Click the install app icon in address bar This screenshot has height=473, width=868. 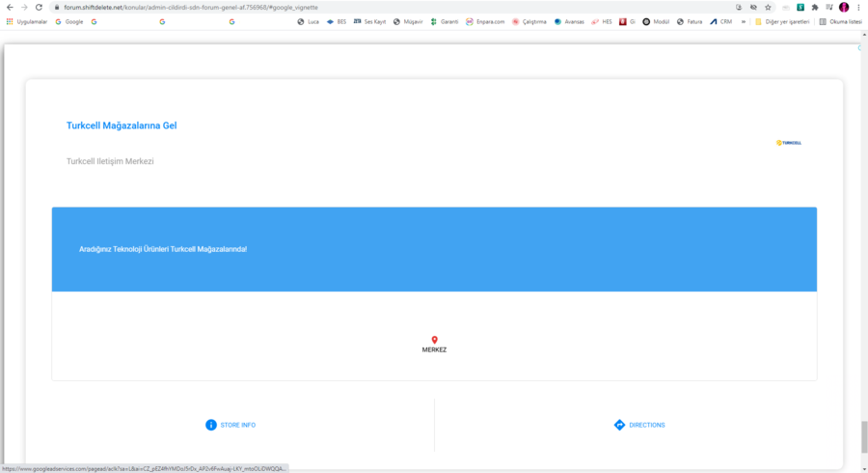click(739, 7)
